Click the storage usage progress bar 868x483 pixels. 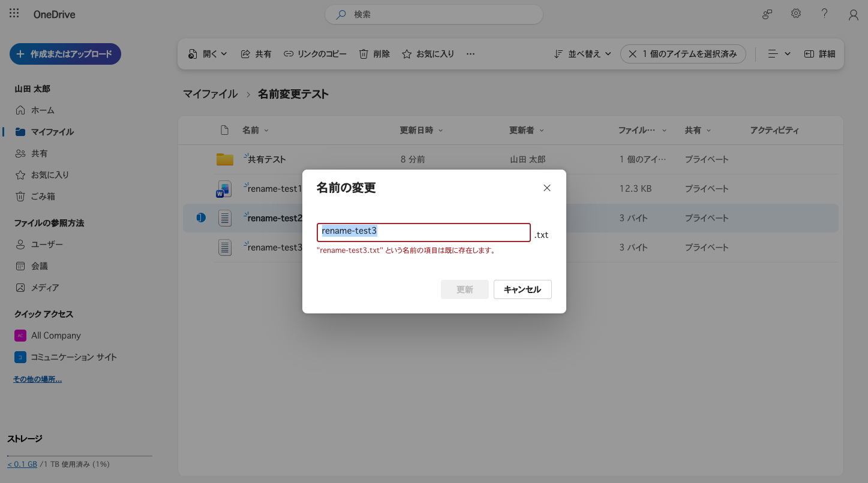pos(80,456)
